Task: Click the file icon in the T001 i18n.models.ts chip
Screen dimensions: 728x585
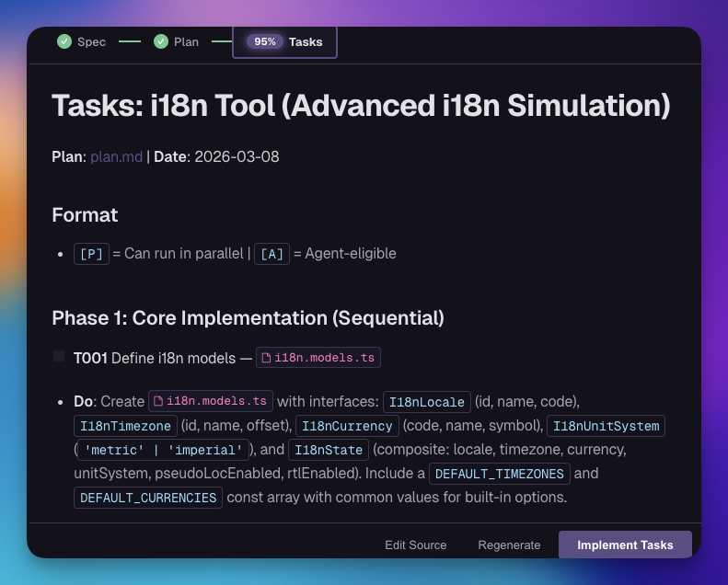Action: pos(266,358)
